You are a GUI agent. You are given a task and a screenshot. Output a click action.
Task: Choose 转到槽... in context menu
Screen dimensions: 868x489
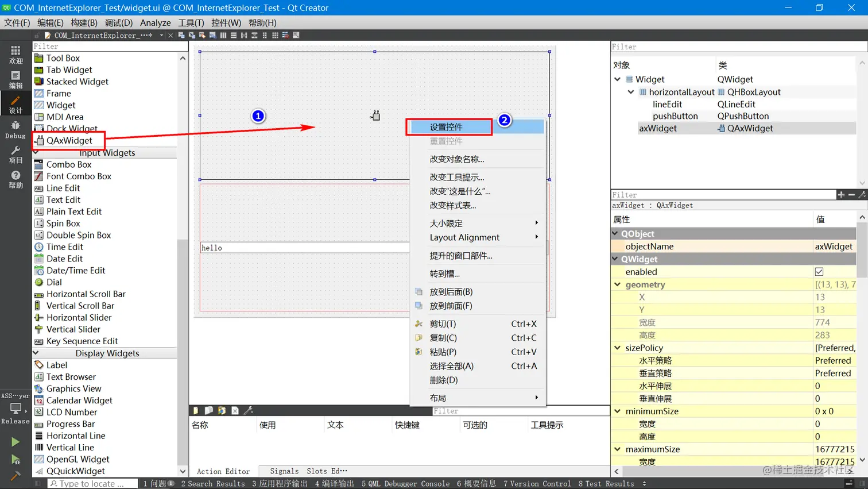click(478, 274)
